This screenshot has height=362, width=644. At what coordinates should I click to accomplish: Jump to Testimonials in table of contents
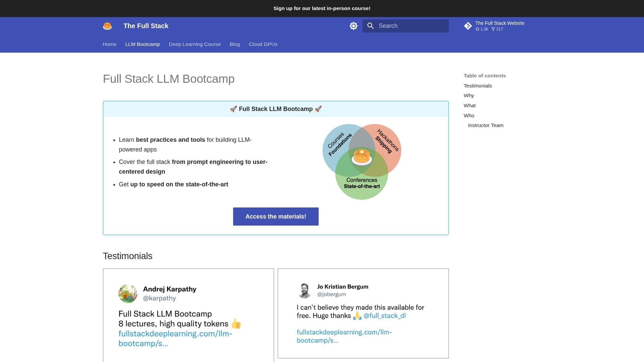478,86
